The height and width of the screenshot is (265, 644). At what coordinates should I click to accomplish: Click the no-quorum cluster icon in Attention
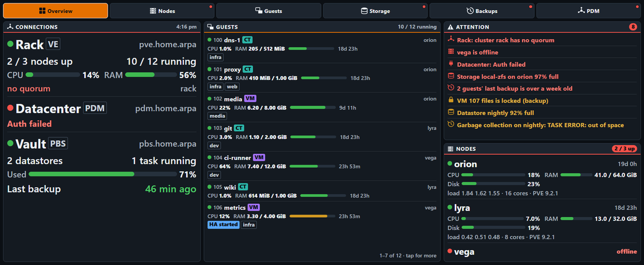point(450,40)
